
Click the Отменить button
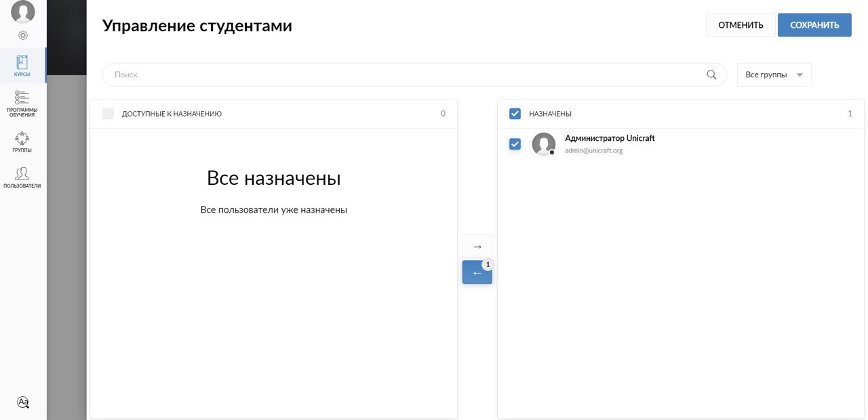[741, 25]
